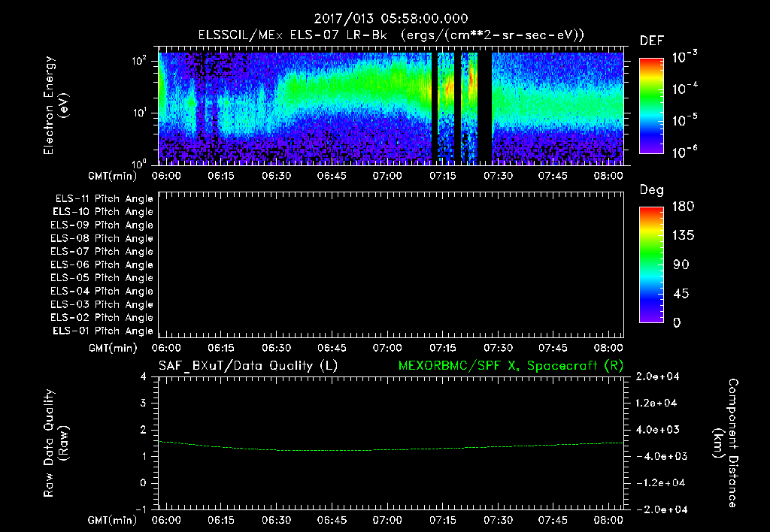This screenshot has height=532, width=770.
Task: Click 06:00 tick label under bottom panel
Action: (x=166, y=520)
